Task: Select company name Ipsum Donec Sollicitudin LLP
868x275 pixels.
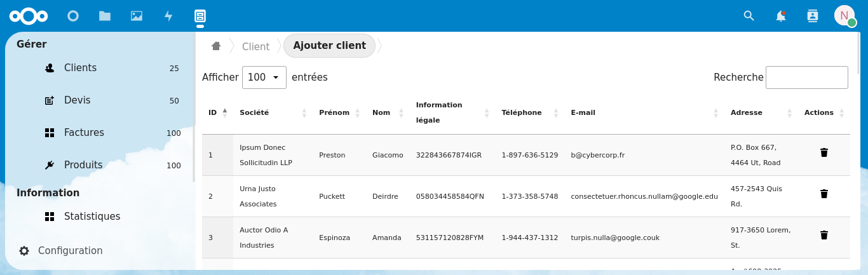Action: [266, 155]
